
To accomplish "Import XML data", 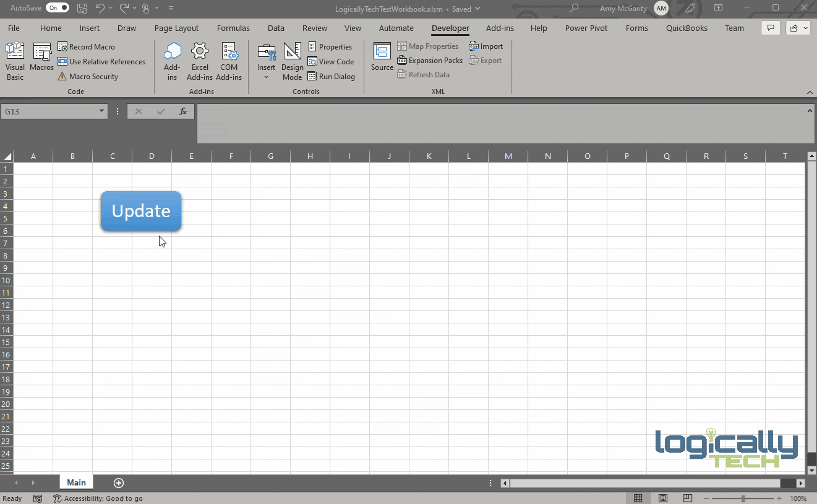I will (486, 46).
